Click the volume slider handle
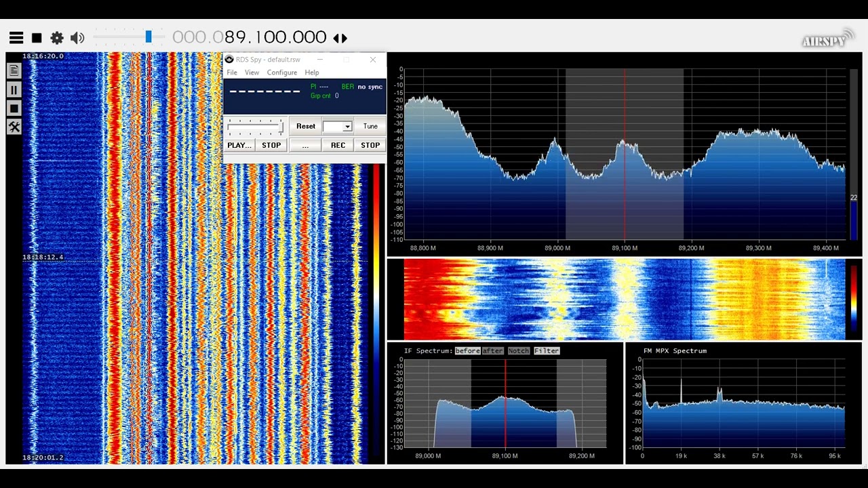 point(149,37)
